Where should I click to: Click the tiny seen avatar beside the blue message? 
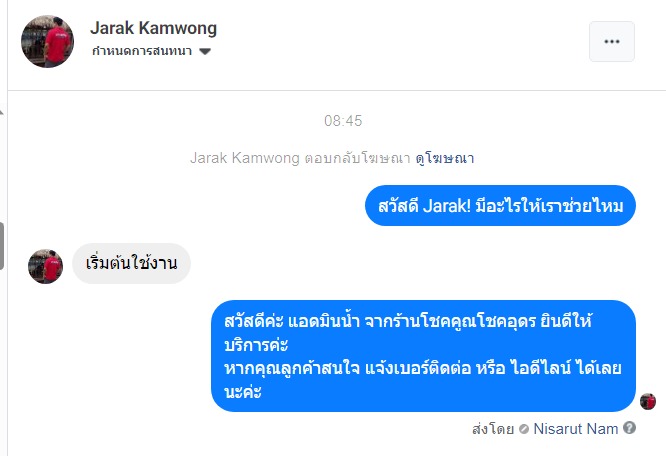coord(648,401)
